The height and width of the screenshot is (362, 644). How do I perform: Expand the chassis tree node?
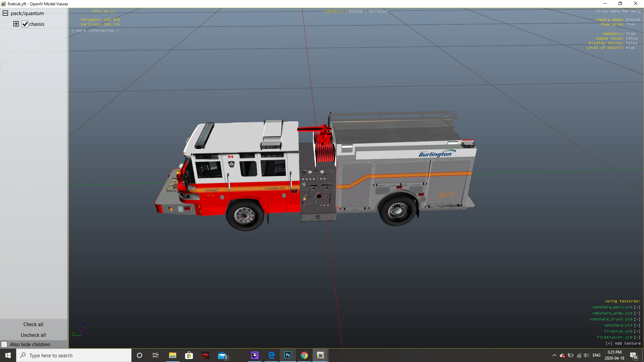[x=16, y=24]
